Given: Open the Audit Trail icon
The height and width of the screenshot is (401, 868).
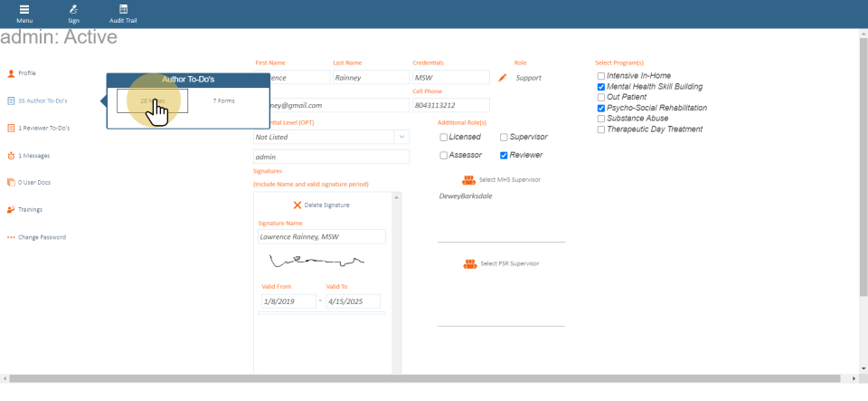Looking at the screenshot, I should (123, 9).
